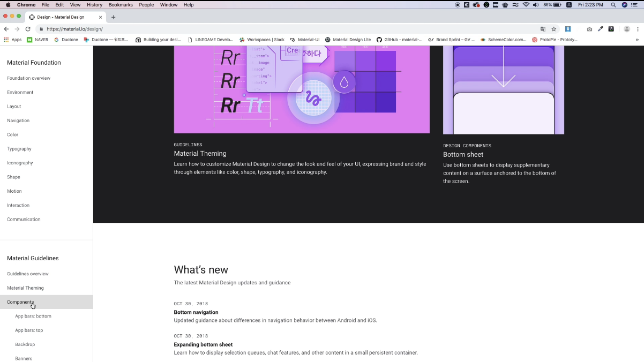The height and width of the screenshot is (362, 644).
Task: Open the Material Theming guidelines card image
Action: click(x=302, y=89)
